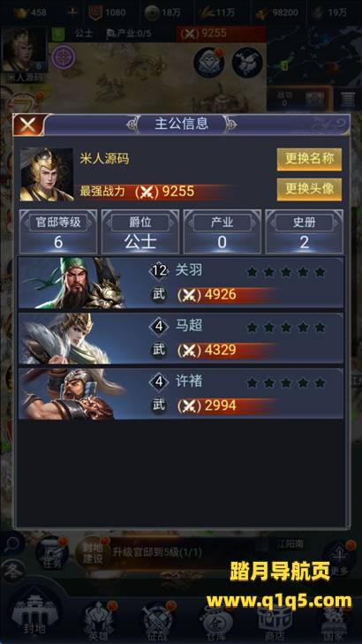Screen dimensions: 362x644
Task: Click the horse icon at top right
Action: [x=247, y=63]
